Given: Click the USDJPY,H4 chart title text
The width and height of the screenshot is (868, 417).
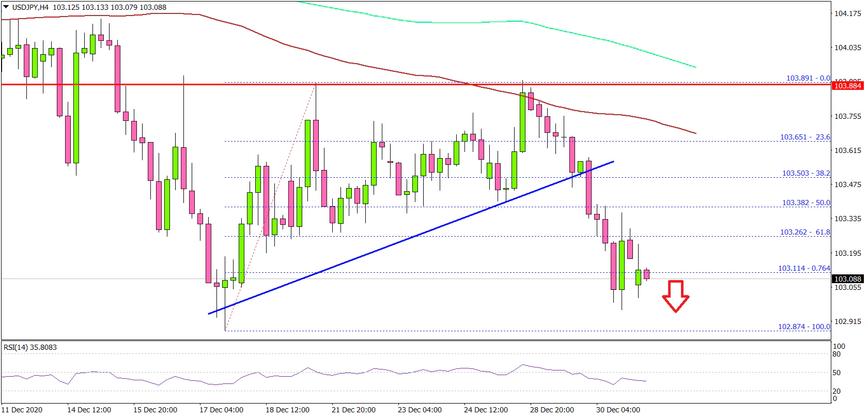Looking at the screenshot, I should (x=30, y=7).
